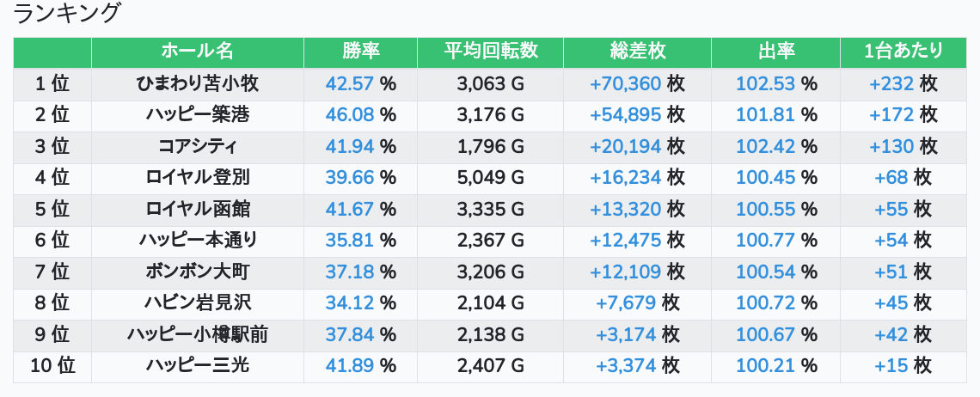Screen dimensions: 980x397
Task: Click the ホール名 column header
Action: (x=197, y=52)
